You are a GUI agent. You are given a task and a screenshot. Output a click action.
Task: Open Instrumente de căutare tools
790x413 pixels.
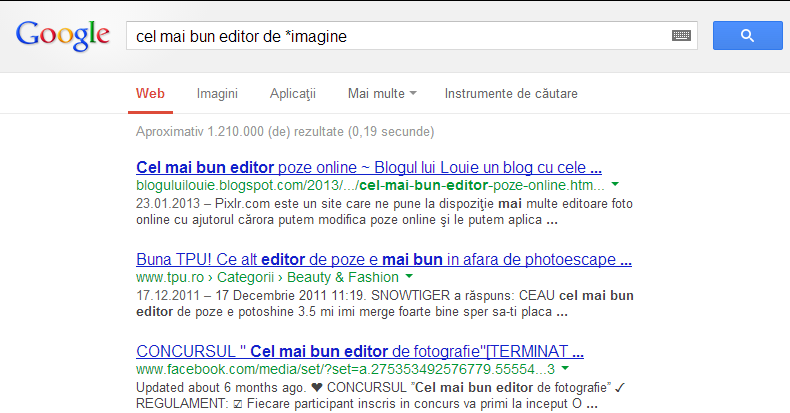pos(511,94)
